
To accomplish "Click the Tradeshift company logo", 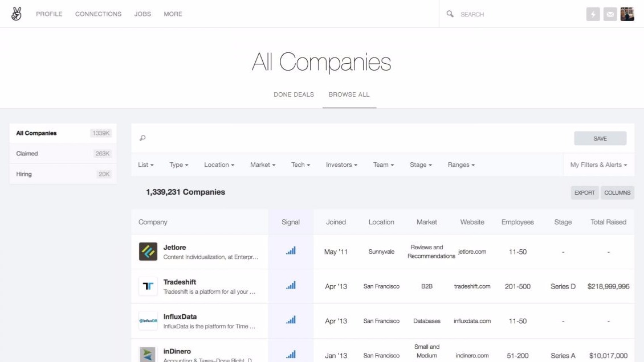I will (148, 286).
